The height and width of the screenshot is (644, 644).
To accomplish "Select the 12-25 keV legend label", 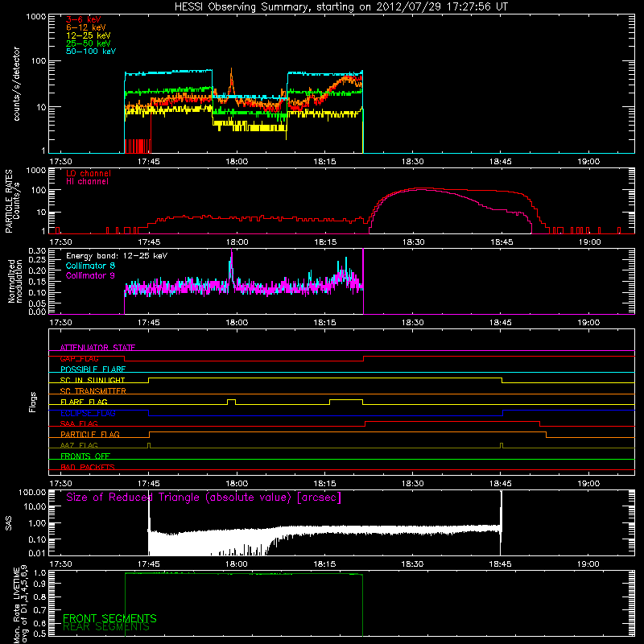I will (x=88, y=35).
